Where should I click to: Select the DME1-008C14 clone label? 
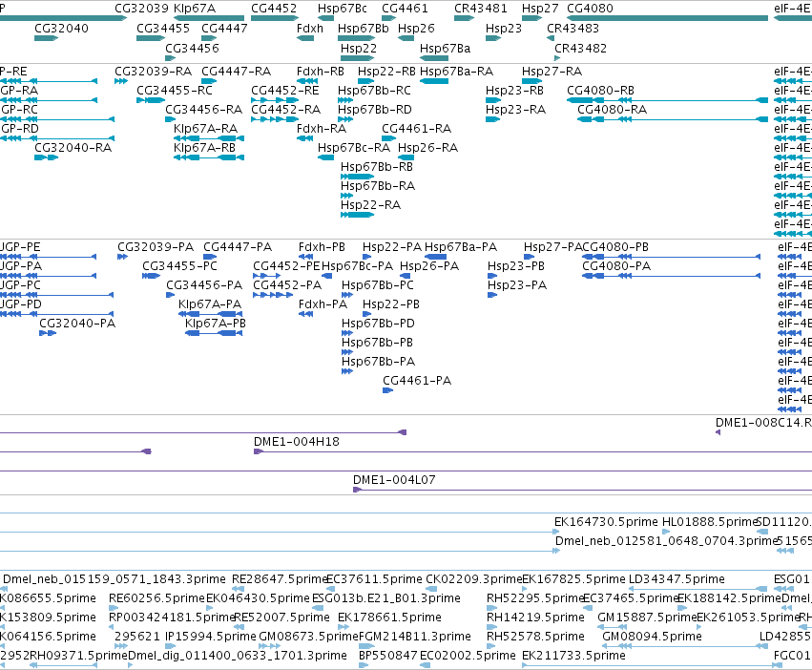[x=763, y=422]
